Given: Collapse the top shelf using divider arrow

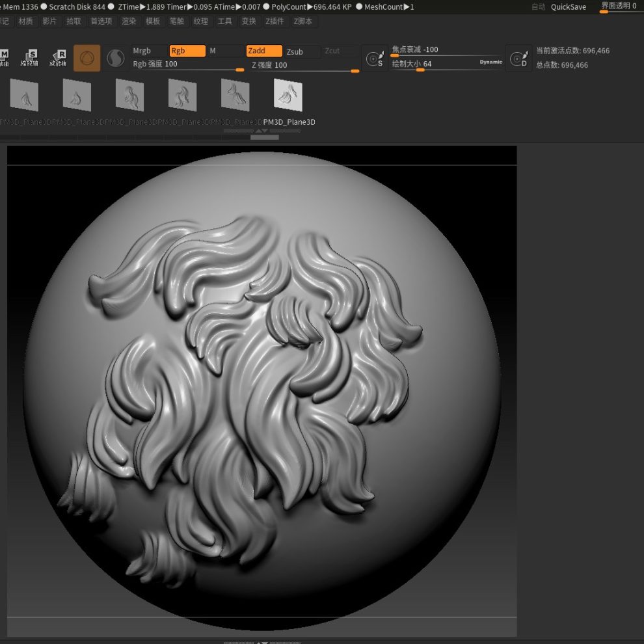Looking at the screenshot, I should tap(261, 131).
